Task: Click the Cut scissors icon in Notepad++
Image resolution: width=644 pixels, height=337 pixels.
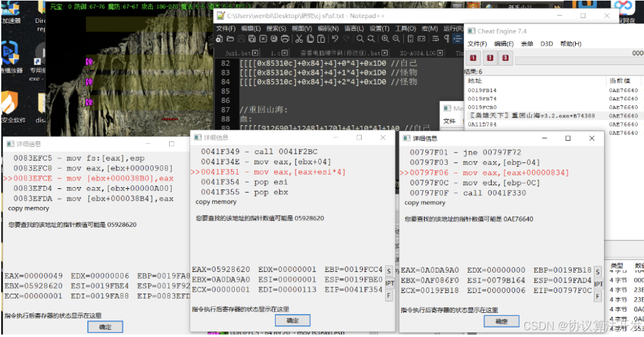Action: [x=299, y=38]
